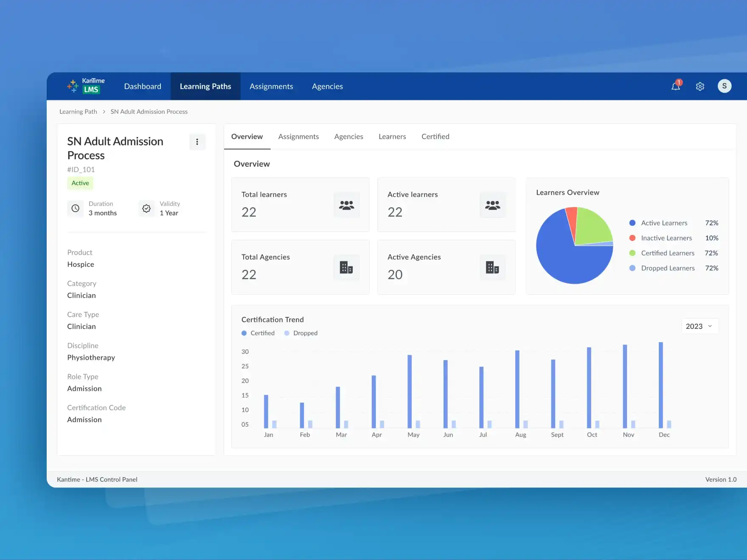Click the Certification Code label

[x=96, y=408]
